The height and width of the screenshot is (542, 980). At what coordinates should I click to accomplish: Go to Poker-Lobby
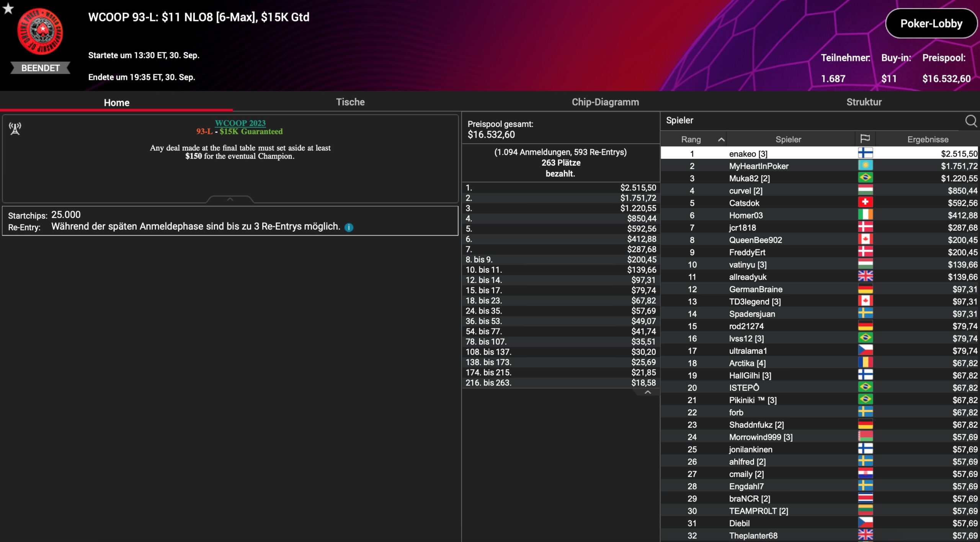pos(931,24)
